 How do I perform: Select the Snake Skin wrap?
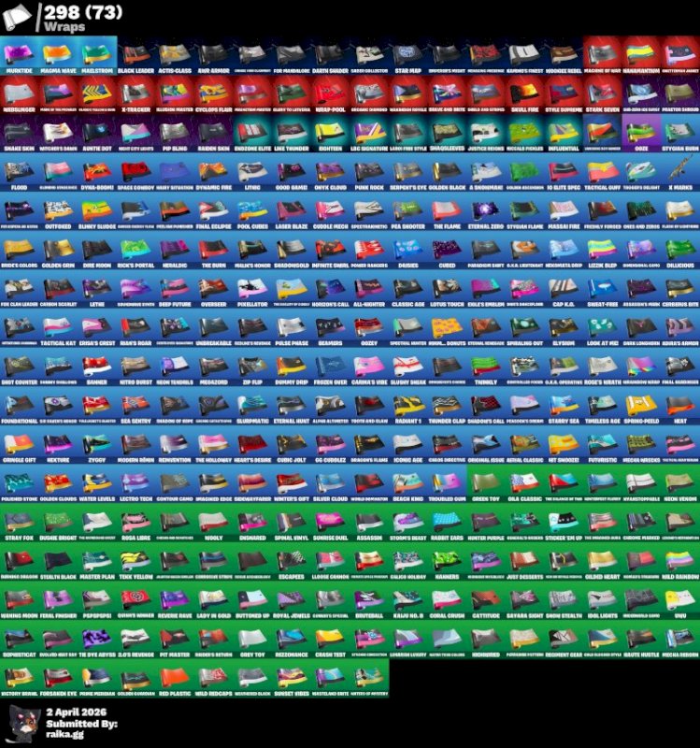(19, 135)
